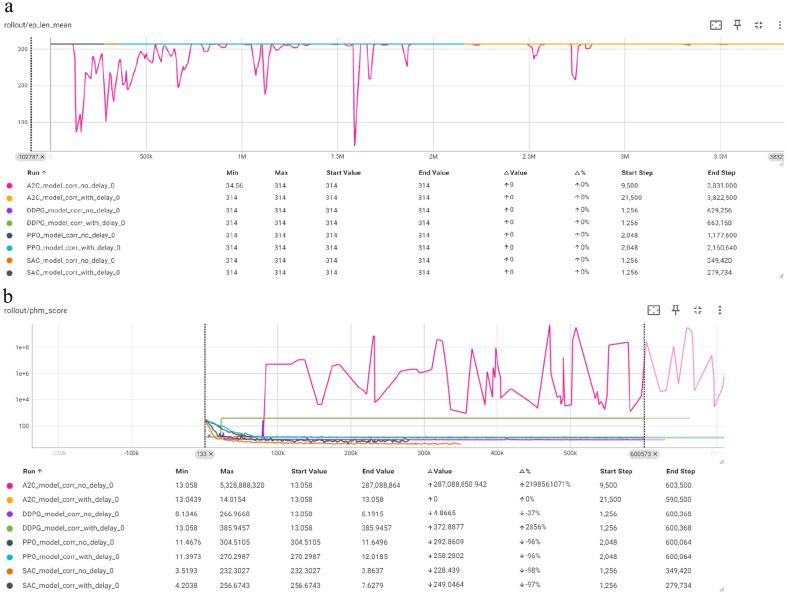The width and height of the screenshot is (787, 594).
Task: Pin the ep_len_mean card
Action: coord(737,25)
